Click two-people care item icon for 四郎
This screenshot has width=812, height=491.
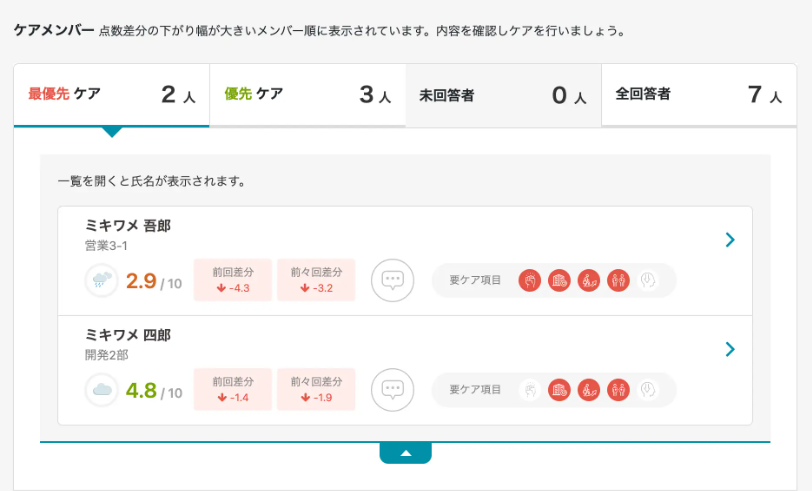[x=620, y=390]
